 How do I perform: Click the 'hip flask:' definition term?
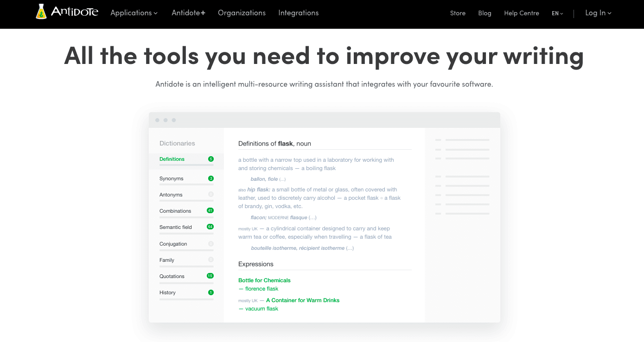[x=259, y=190]
